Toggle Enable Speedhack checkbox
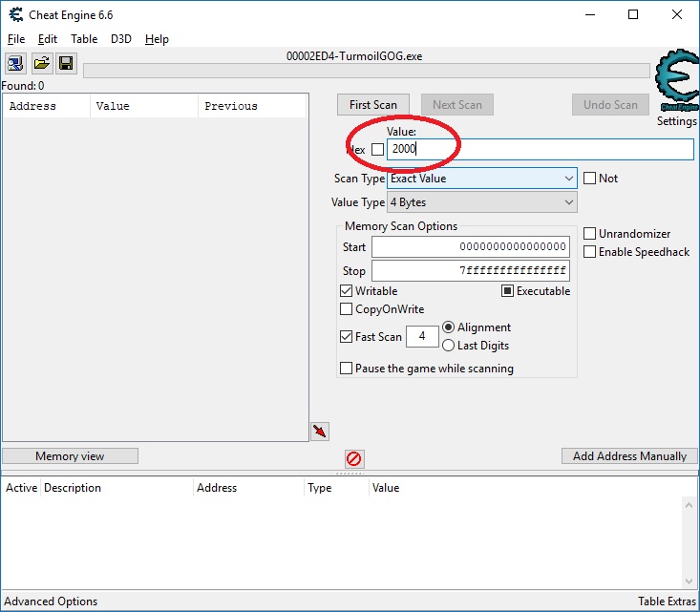 (x=590, y=252)
